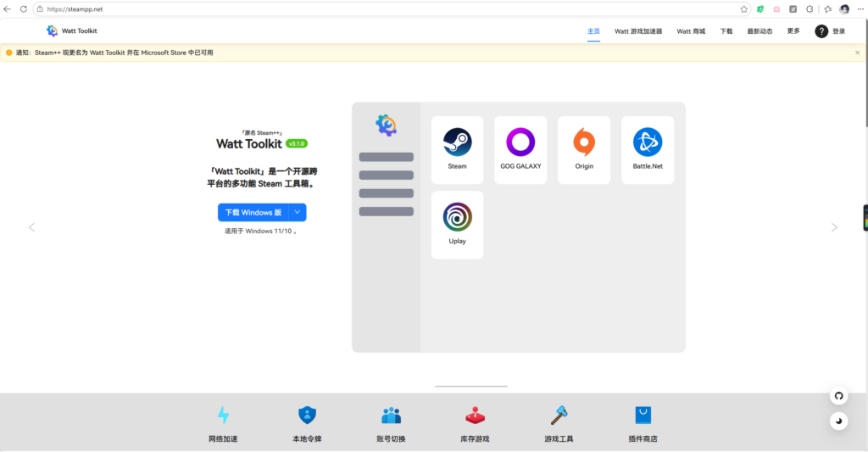Open the GitHub floating icon
868x452 pixels.
point(838,396)
